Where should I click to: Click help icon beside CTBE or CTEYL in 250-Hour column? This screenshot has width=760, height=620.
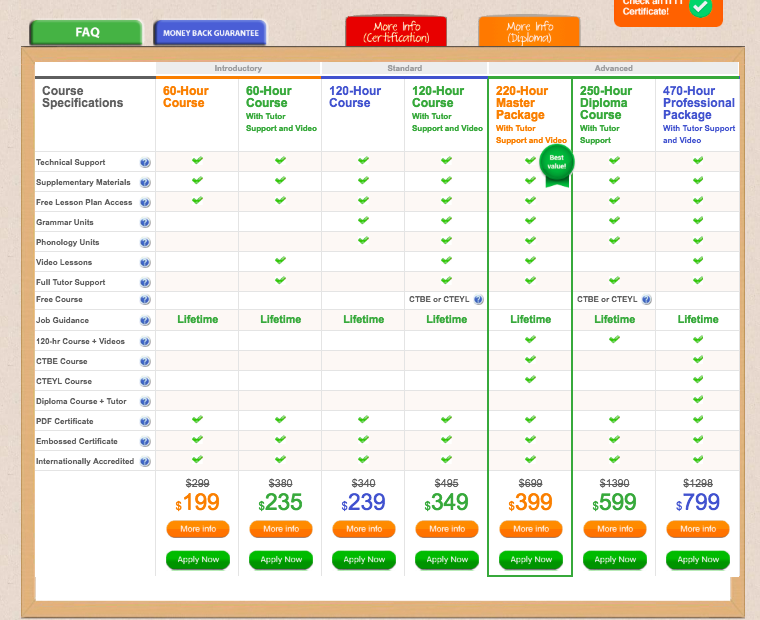[x=647, y=300]
